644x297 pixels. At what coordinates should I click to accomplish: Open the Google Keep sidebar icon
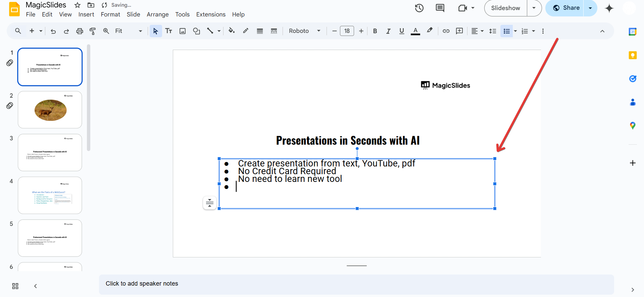pyautogui.click(x=633, y=55)
